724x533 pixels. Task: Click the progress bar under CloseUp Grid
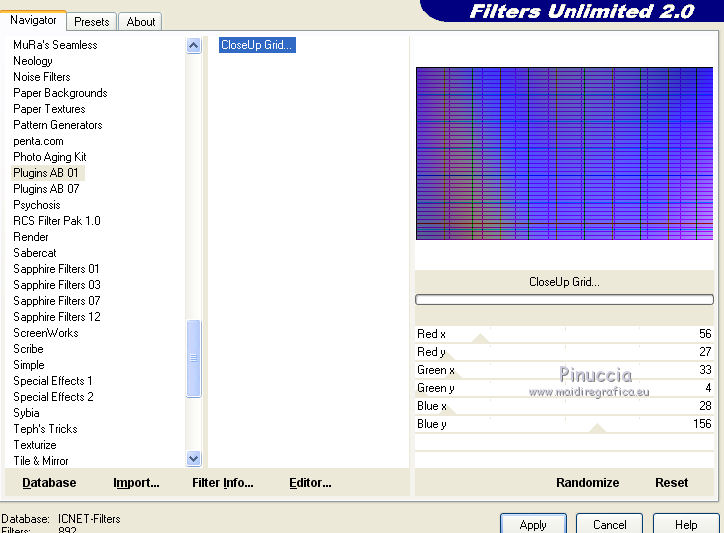coord(564,300)
